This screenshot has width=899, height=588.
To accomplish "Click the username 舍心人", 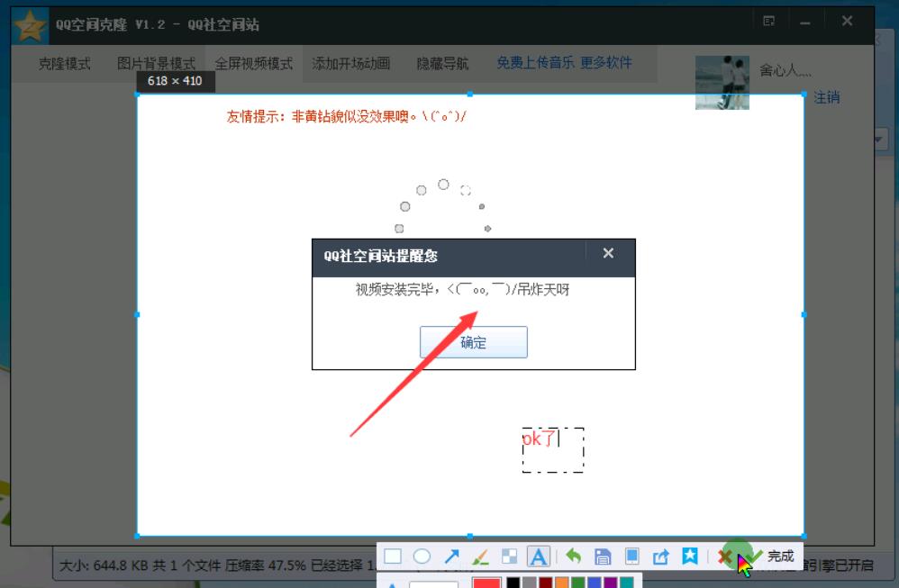I will (x=785, y=70).
